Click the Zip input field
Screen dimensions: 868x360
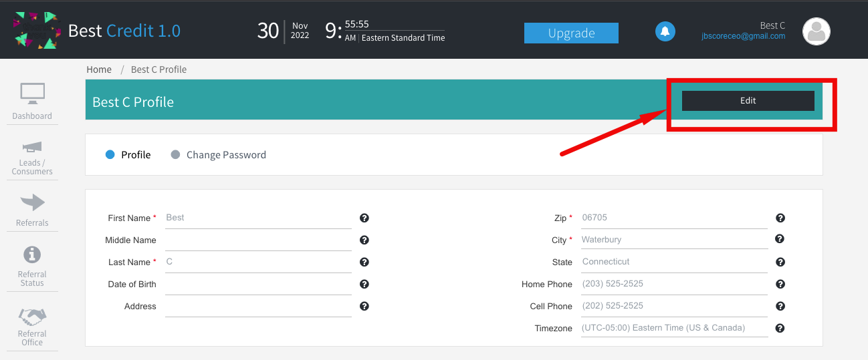tap(674, 218)
